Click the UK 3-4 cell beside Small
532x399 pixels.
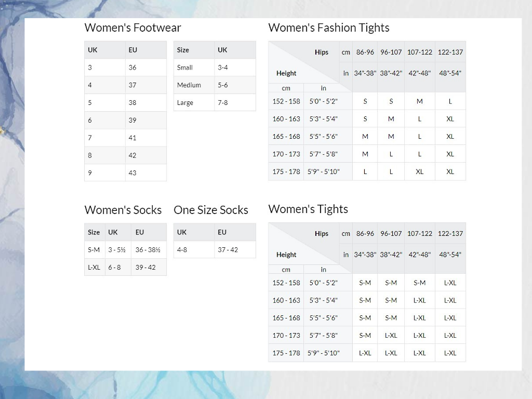click(x=223, y=68)
